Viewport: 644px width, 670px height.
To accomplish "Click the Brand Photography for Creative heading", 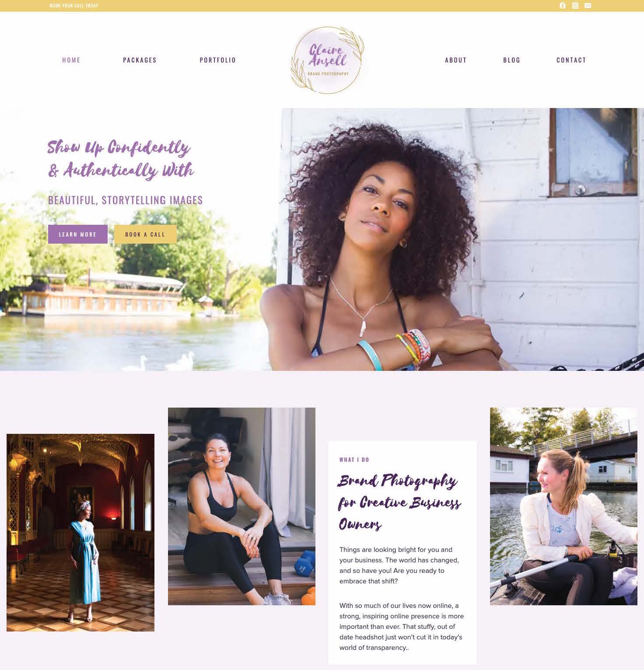I will pos(399,502).
